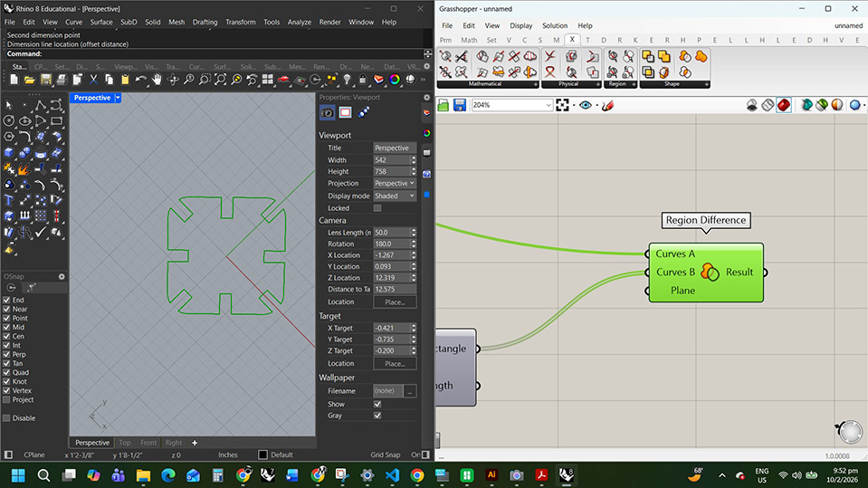The image size is (868, 488).
Task: Open Grasshopper Display menu
Action: pos(521,25)
